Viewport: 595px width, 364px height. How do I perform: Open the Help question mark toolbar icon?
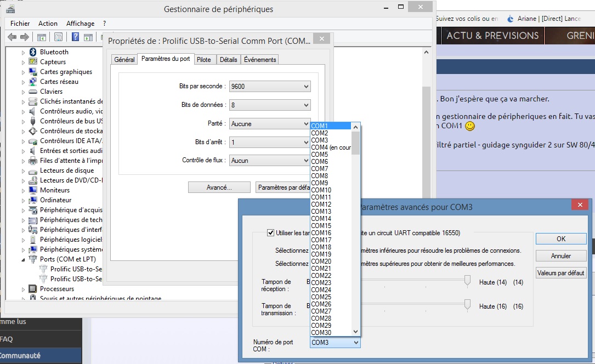75,37
